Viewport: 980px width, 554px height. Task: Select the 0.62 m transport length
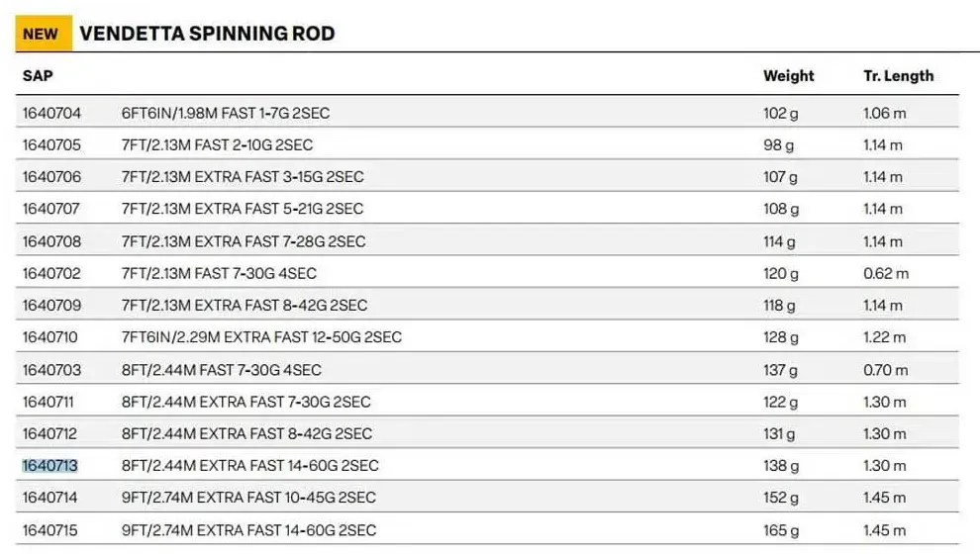pos(886,273)
